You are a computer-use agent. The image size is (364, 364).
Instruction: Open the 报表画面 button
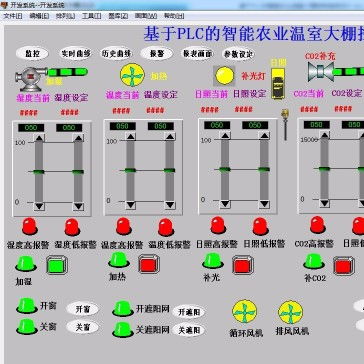pyautogui.click(x=197, y=53)
